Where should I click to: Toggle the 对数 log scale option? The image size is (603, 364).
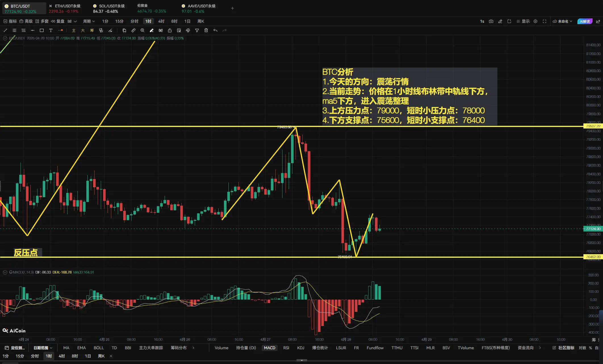coord(582,348)
